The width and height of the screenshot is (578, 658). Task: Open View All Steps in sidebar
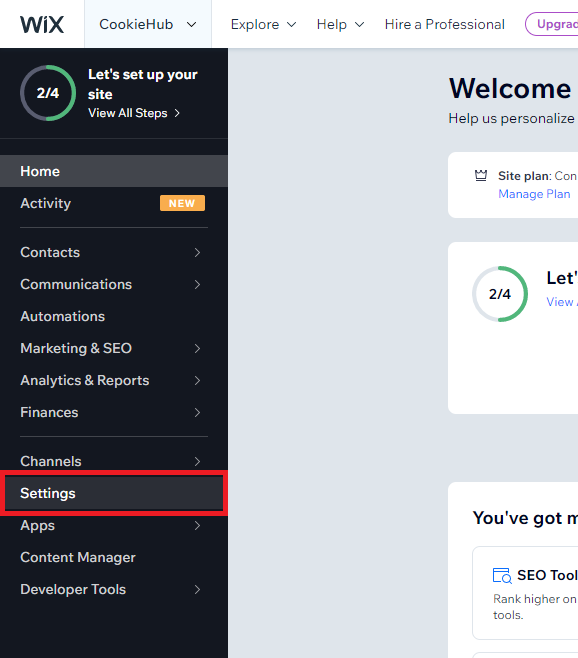[x=134, y=113]
